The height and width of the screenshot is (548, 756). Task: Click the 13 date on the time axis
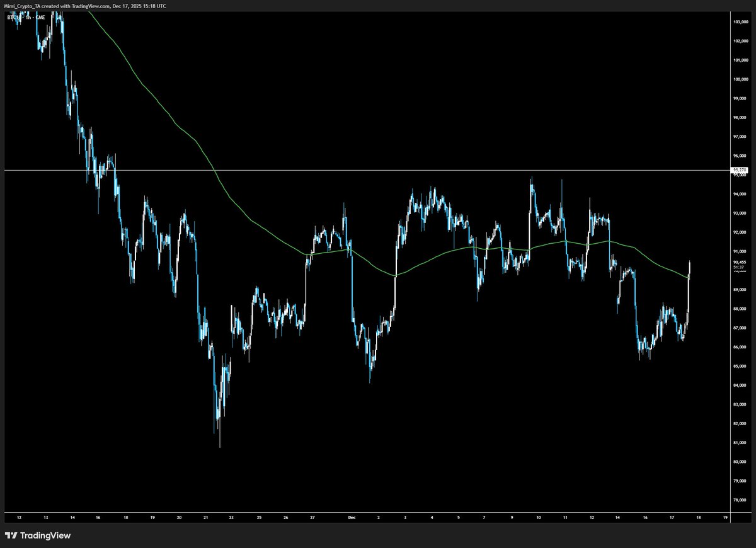pos(46,517)
